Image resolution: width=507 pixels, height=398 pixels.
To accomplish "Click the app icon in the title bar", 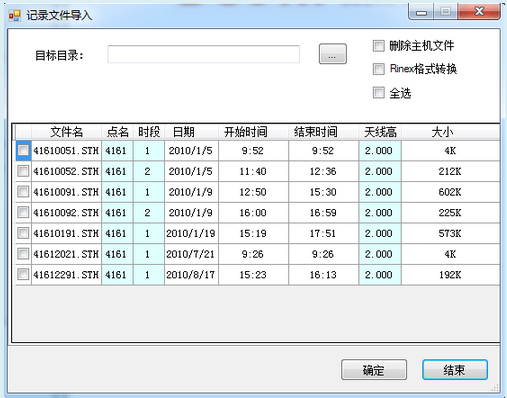I will 14,16.
